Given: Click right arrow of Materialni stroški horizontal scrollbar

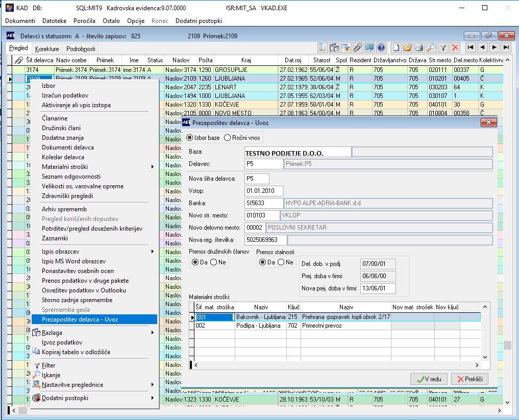Looking at the screenshot, I should pyautogui.click(x=477, y=365).
